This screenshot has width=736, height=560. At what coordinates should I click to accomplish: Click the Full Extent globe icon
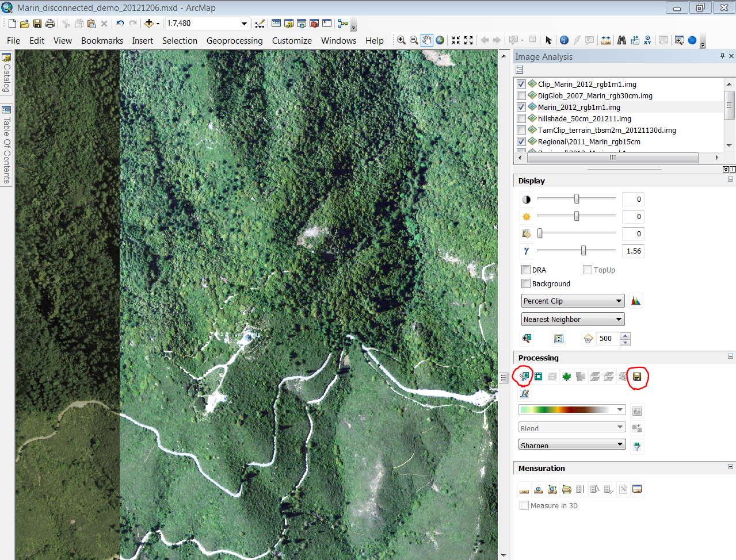tap(440, 40)
